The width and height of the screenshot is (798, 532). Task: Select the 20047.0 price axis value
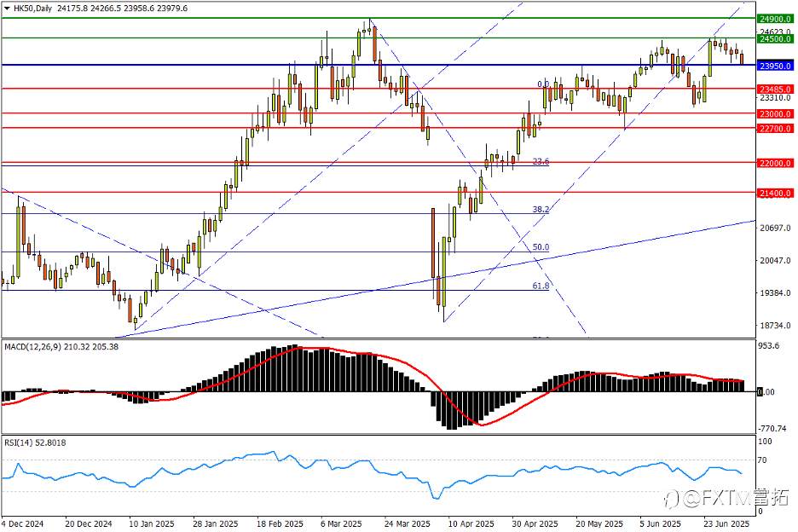coord(775,261)
